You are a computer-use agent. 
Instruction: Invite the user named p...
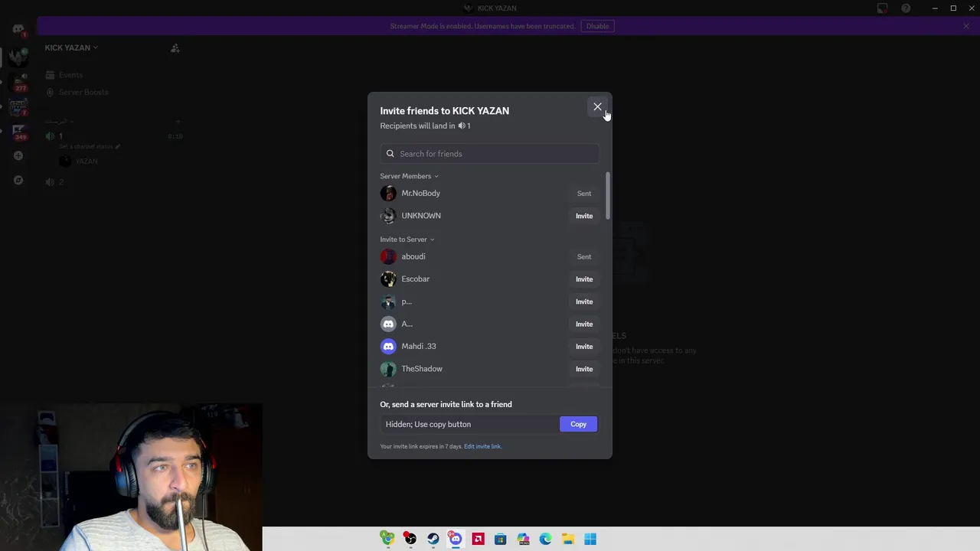pyautogui.click(x=584, y=302)
